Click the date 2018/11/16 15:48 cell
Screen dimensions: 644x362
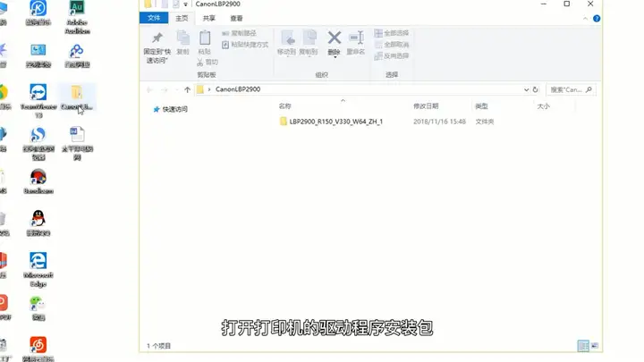tap(439, 122)
